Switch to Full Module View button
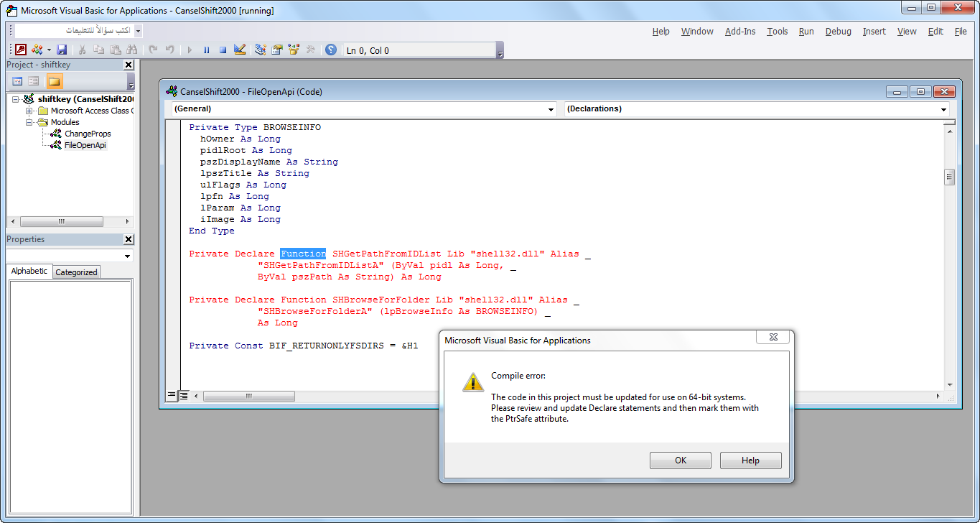Screen dimensions: 980x523 click(x=184, y=395)
